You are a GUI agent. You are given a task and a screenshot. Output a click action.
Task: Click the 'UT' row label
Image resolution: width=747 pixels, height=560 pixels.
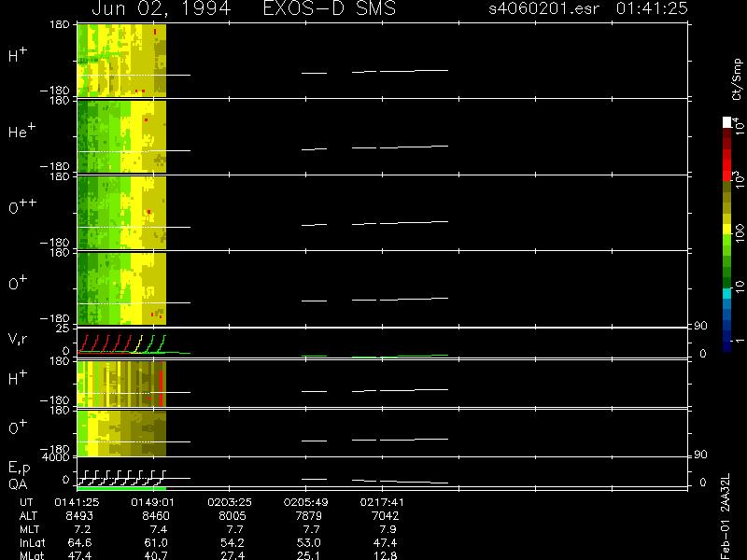[27, 502]
